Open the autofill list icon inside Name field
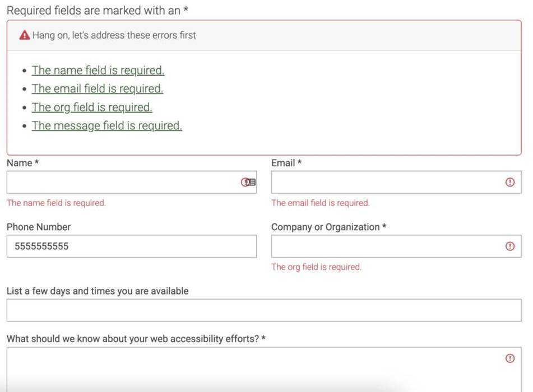This screenshot has width=533, height=392. tap(252, 182)
